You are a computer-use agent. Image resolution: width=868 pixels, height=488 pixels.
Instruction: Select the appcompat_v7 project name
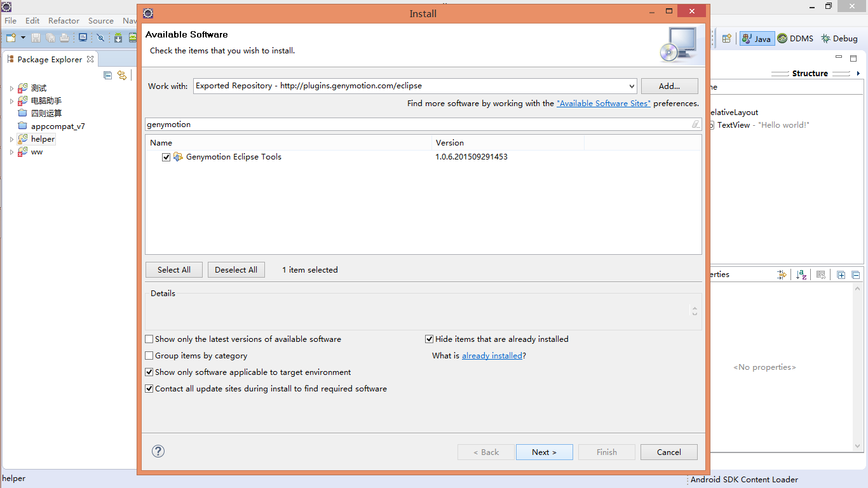(58, 126)
